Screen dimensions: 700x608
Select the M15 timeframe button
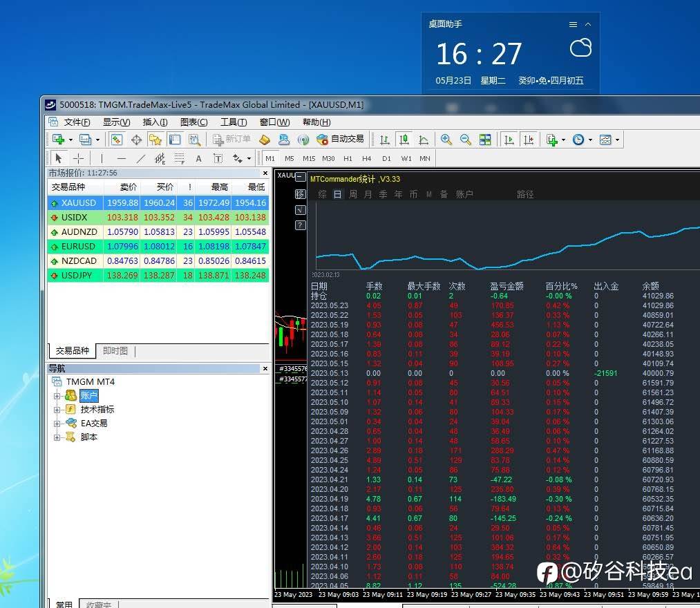309,158
